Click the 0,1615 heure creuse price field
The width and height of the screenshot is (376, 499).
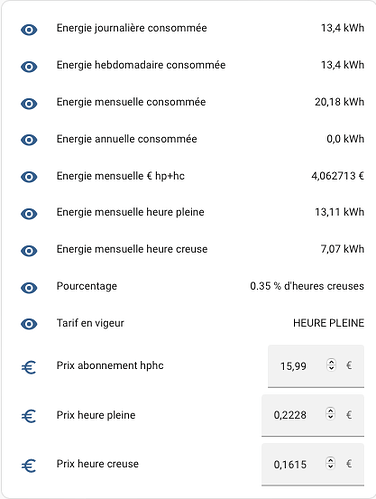(x=313, y=464)
